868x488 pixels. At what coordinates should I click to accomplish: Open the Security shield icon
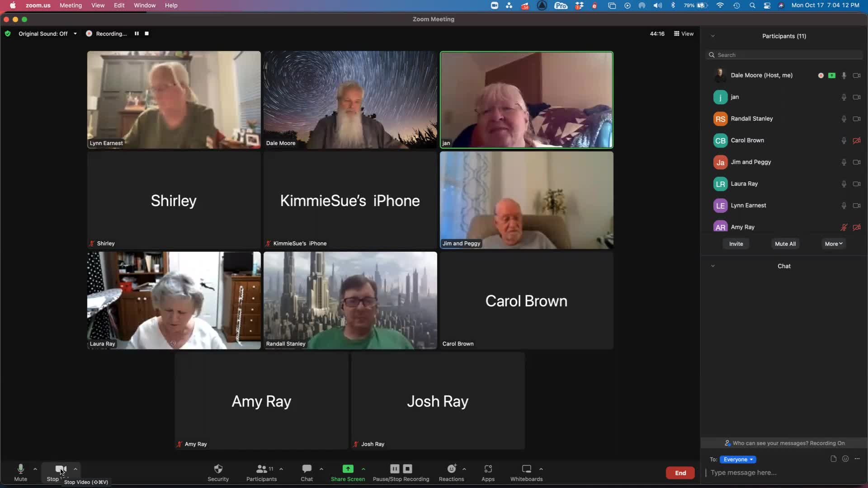(x=218, y=469)
